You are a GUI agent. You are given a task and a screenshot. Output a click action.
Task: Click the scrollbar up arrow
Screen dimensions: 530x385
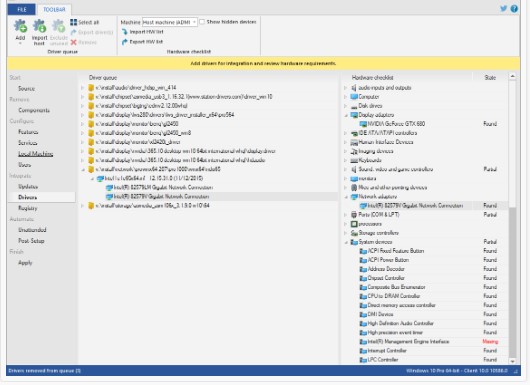pos(512,77)
